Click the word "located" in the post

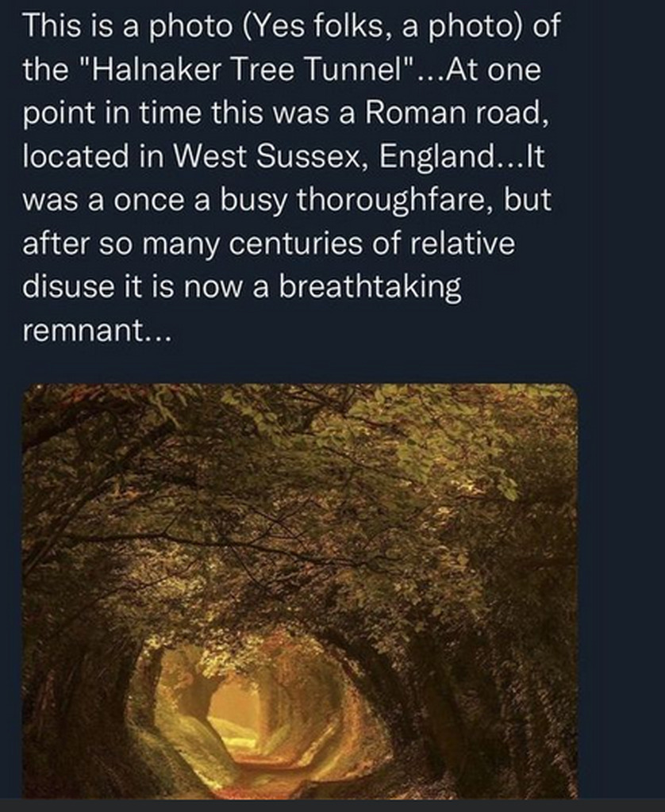click(x=75, y=156)
